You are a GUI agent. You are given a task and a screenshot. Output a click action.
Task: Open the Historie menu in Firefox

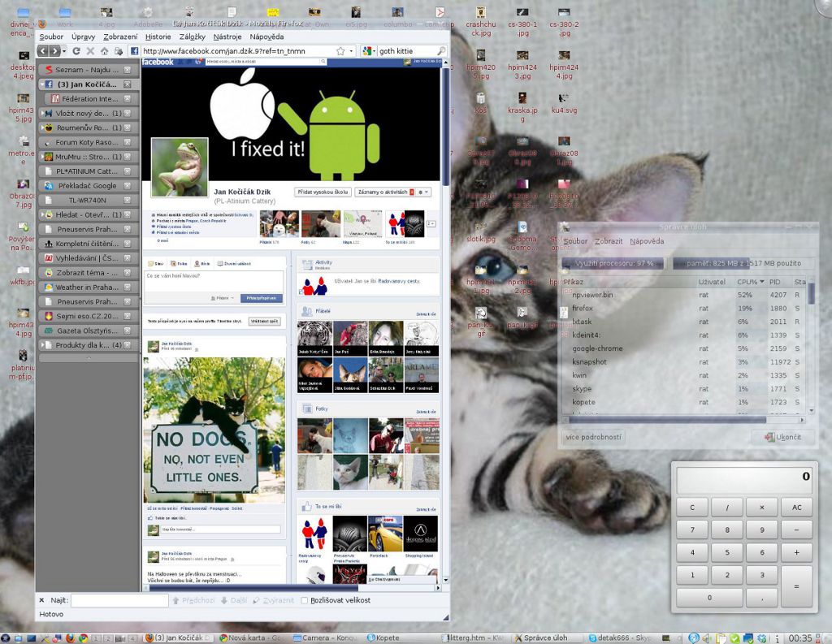coord(158,37)
